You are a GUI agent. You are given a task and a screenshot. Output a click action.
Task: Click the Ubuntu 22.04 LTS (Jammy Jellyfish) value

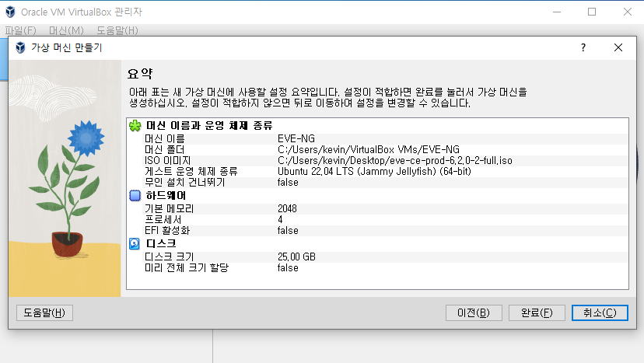pyautogui.click(x=374, y=171)
